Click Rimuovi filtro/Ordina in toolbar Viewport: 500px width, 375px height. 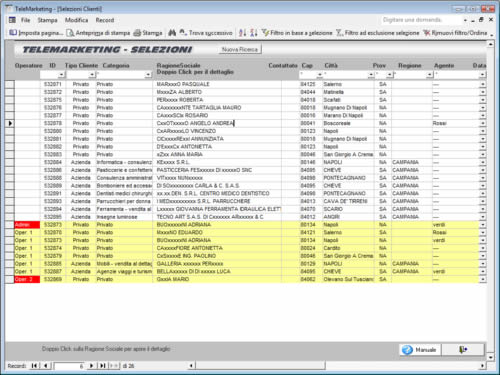pos(455,33)
